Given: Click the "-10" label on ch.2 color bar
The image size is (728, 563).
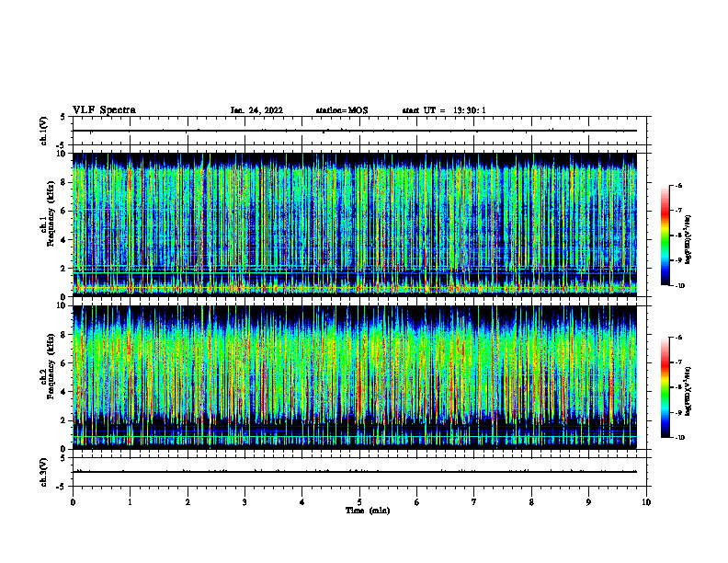Looking at the screenshot, I should tap(679, 438).
